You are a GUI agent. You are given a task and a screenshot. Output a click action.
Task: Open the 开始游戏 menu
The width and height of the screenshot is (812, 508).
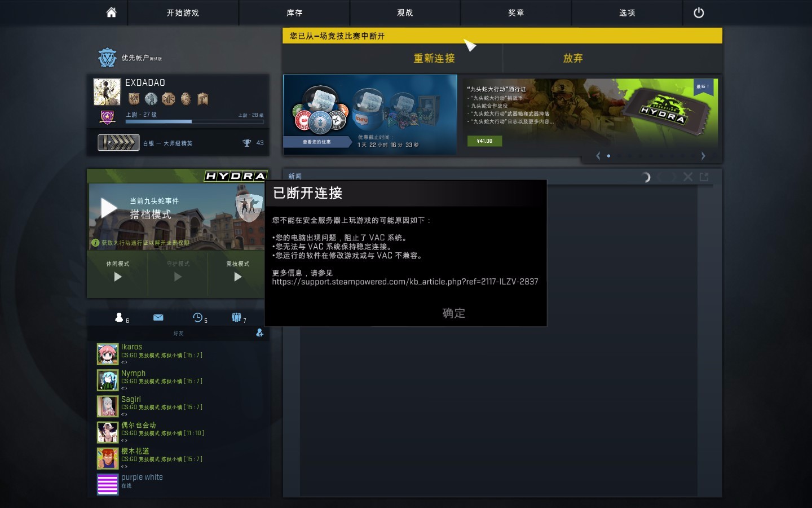pyautogui.click(x=183, y=12)
